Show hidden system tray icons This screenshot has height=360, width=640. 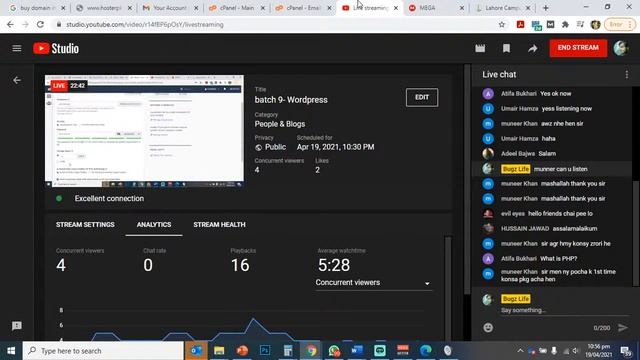coord(520,351)
